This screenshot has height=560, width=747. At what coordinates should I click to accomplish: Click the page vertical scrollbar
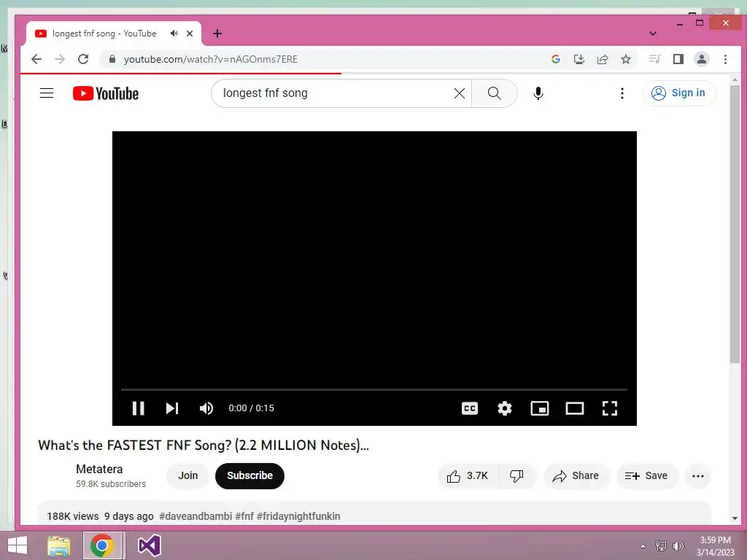point(735,224)
